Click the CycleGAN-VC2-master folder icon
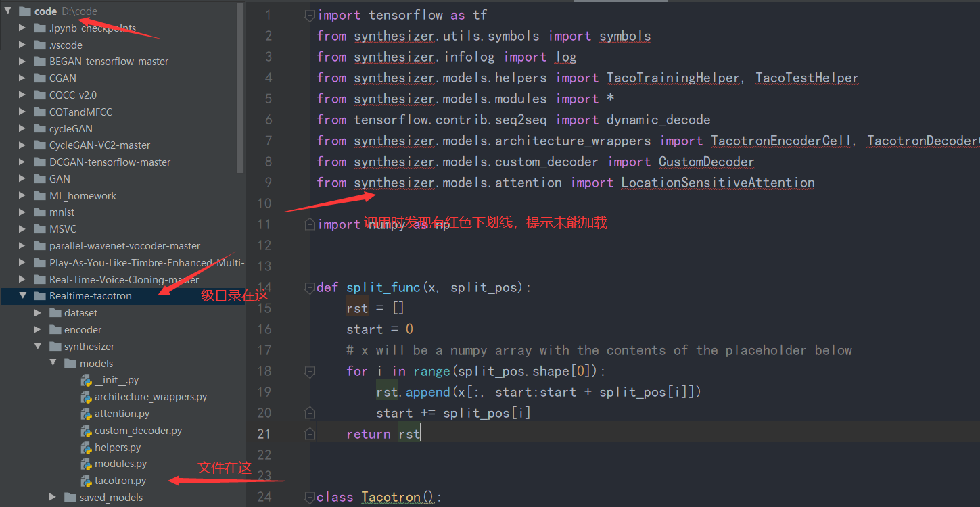The image size is (980, 507). point(40,145)
